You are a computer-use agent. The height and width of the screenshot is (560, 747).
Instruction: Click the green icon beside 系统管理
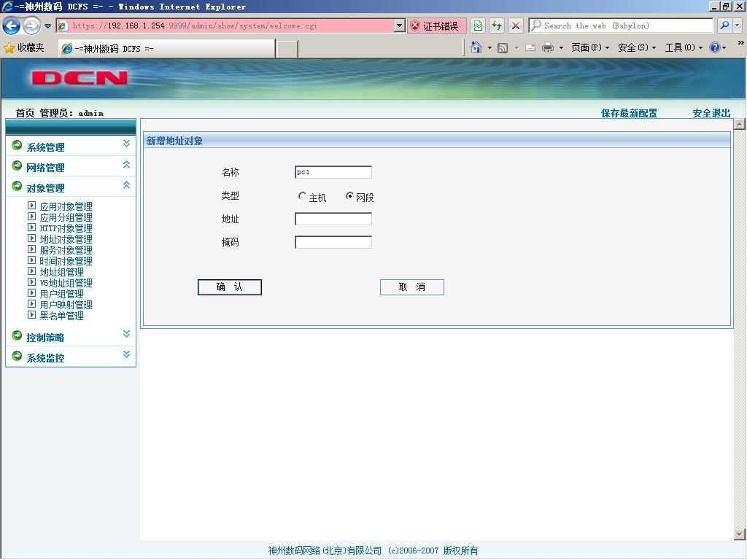(17, 145)
